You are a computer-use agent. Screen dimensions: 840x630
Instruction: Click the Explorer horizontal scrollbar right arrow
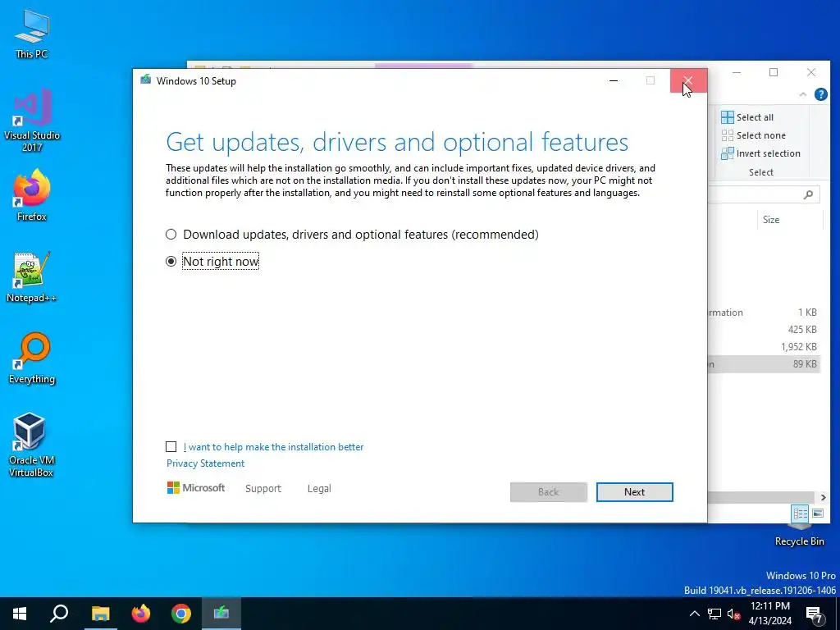click(823, 498)
